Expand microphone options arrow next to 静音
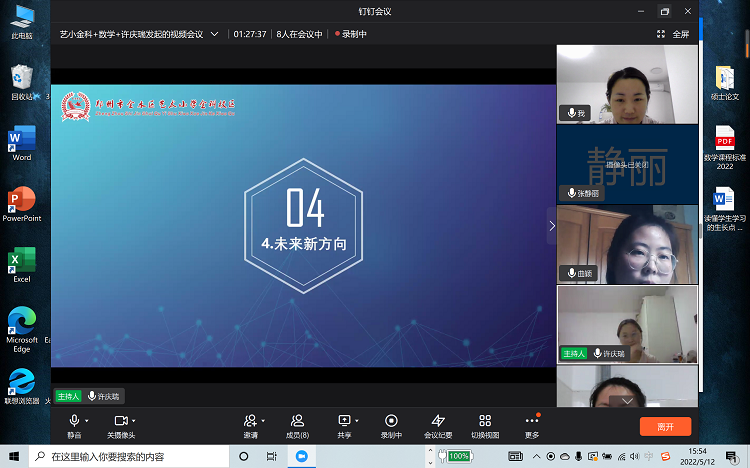This screenshot has height=468, width=750. pyautogui.click(x=88, y=421)
